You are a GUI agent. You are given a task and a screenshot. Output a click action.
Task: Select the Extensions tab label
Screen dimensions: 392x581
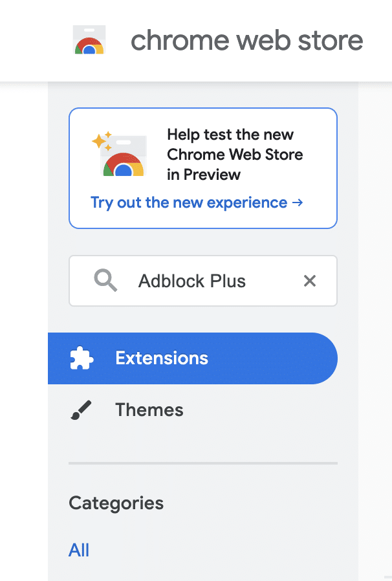[162, 358]
